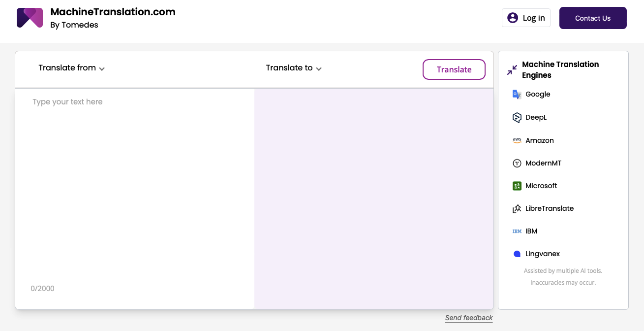The image size is (644, 331).
Task: Select the Lingvanex engine icon
Action: [x=517, y=254]
